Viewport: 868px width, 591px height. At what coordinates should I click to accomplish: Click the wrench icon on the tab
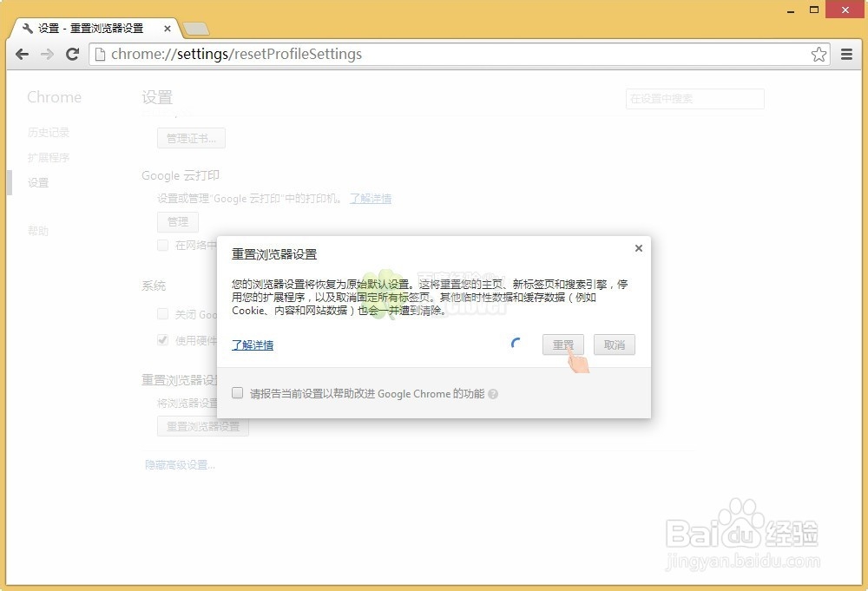click(28, 29)
